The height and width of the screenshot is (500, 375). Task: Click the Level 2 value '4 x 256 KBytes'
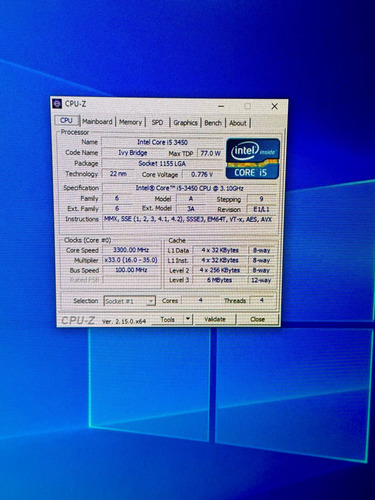click(x=220, y=270)
